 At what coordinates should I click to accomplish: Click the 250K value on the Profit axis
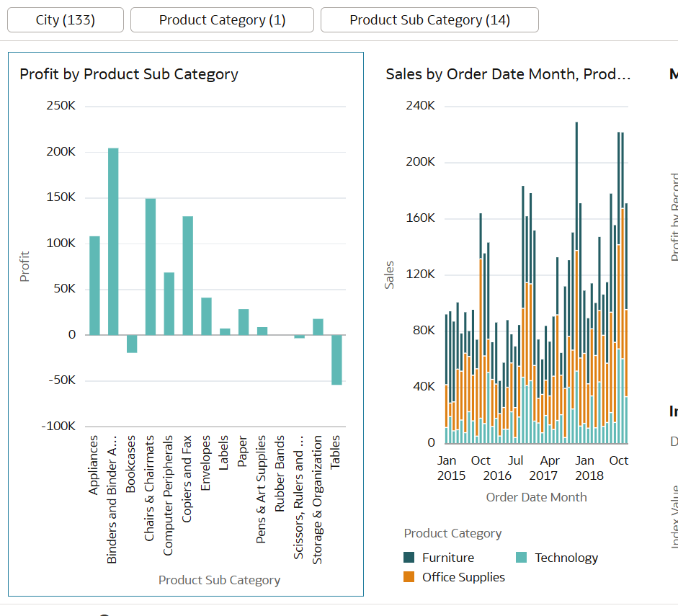[61, 105]
